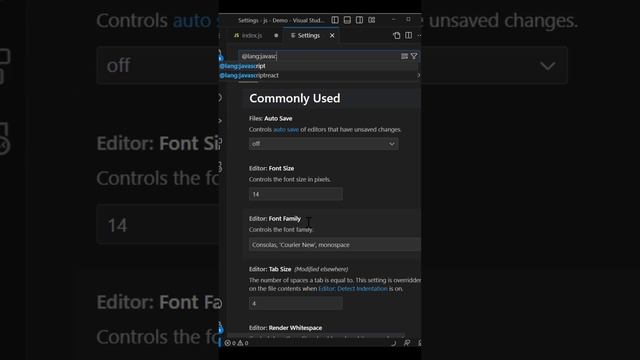
Task: Click 'Controls the font size in pixels' text
Action: pyautogui.click(x=290, y=179)
